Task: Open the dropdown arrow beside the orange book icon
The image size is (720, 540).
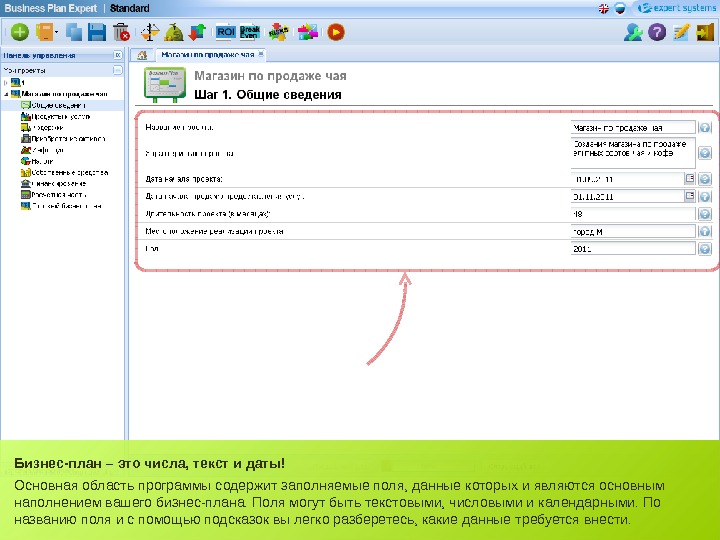Action: coord(56,32)
